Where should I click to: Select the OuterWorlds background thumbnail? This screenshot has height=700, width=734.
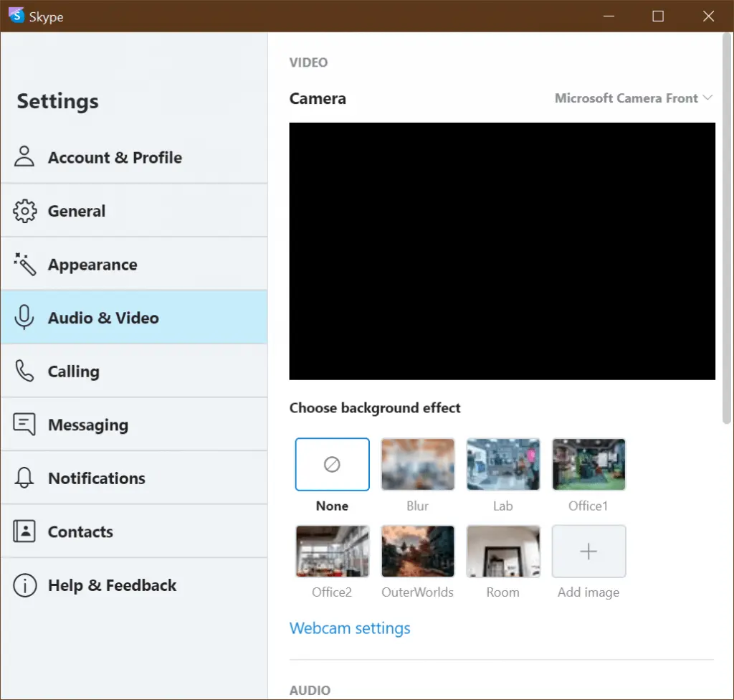click(417, 551)
